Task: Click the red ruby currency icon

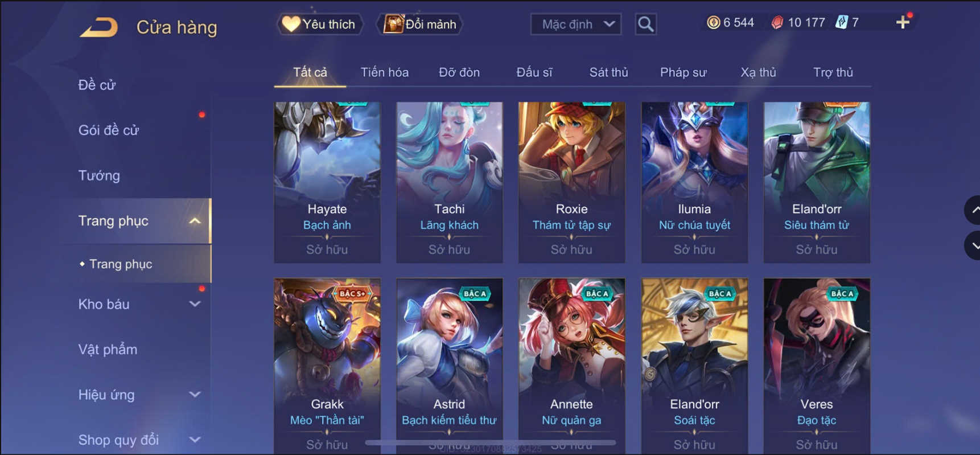Action: [777, 22]
